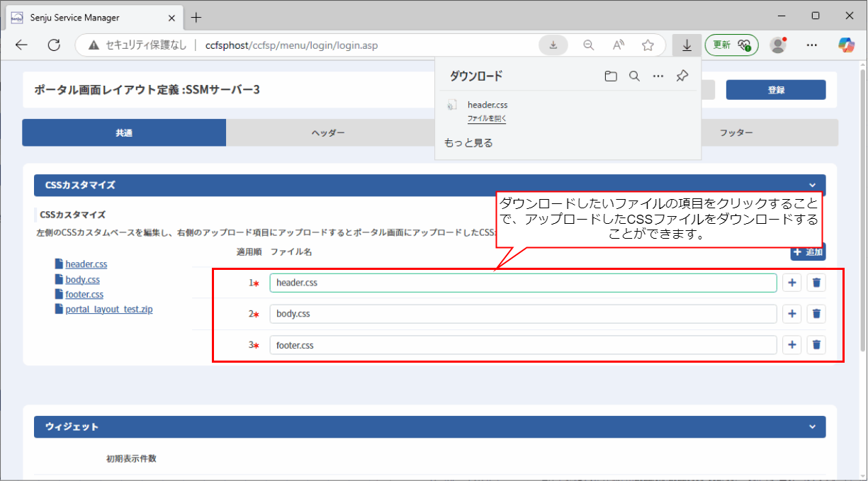The height and width of the screenshot is (481, 868).
Task: Click the 適用順 column header
Action: point(249,251)
